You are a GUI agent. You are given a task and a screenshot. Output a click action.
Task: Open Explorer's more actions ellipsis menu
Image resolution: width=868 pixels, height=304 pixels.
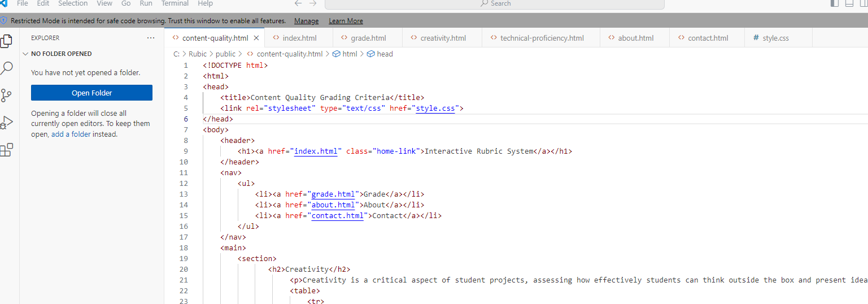point(151,38)
